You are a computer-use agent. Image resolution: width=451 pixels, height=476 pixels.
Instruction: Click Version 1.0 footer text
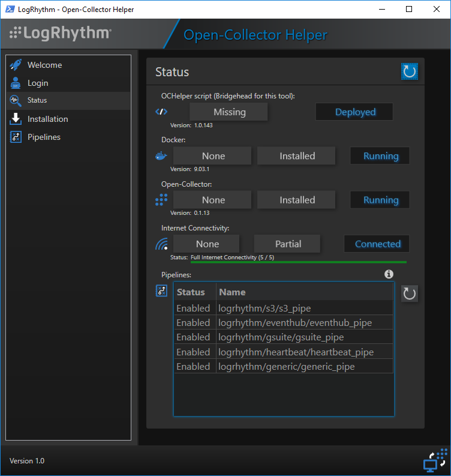[27, 461]
